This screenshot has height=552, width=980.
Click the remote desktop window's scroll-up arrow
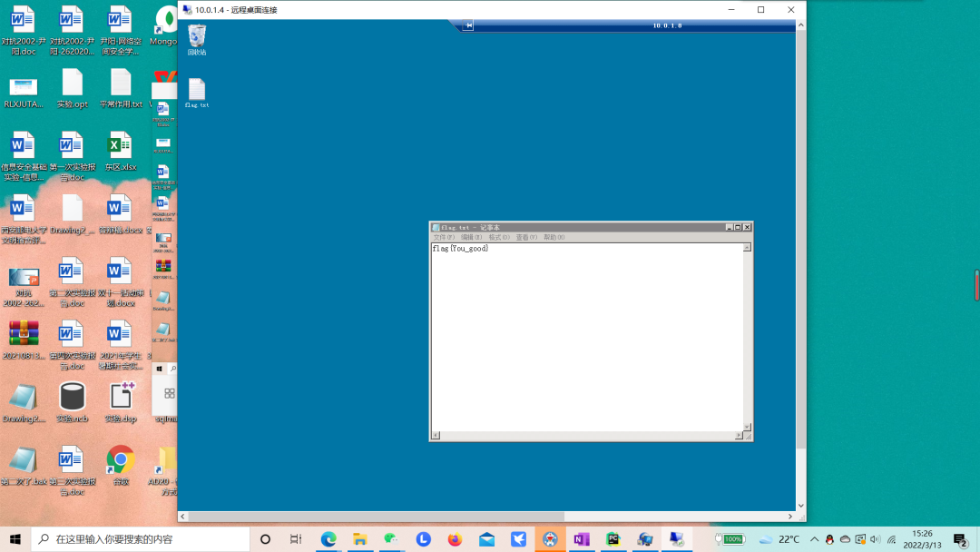click(x=800, y=25)
